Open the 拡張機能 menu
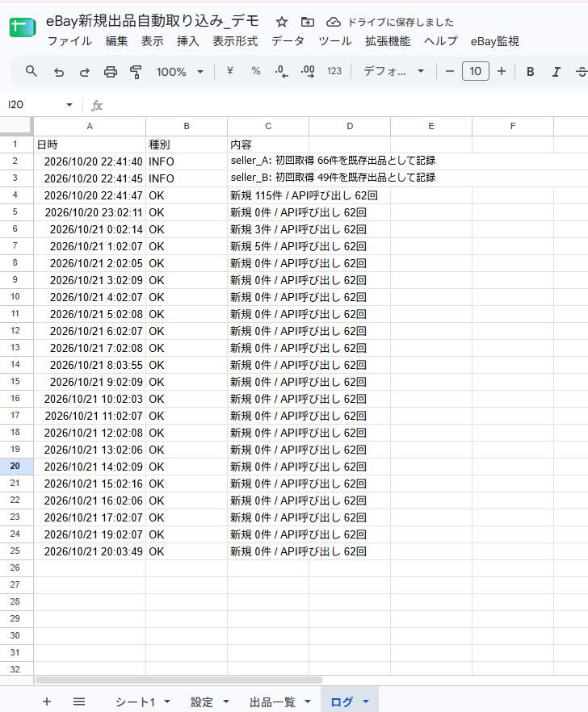Screen dimensions: 588x712 pyautogui.click(x=388, y=41)
